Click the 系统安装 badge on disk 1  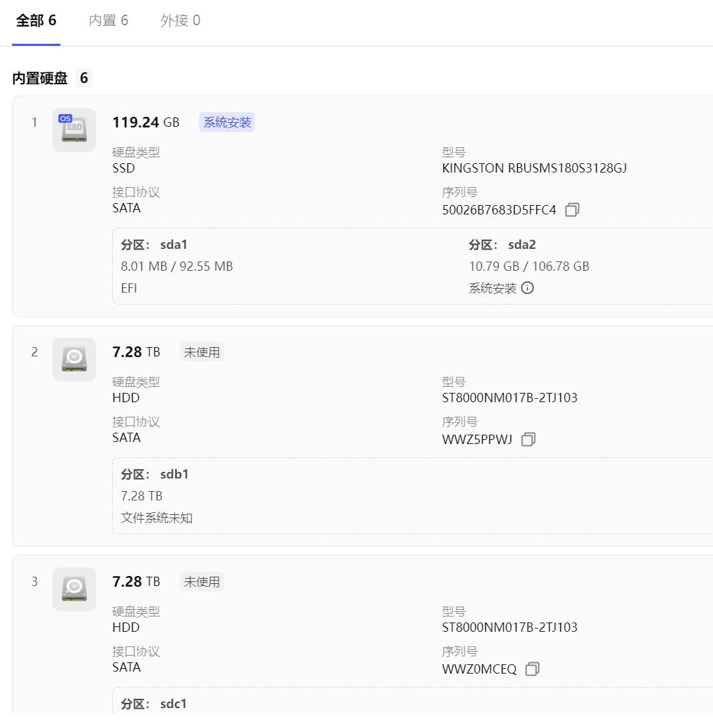coord(227,123)
